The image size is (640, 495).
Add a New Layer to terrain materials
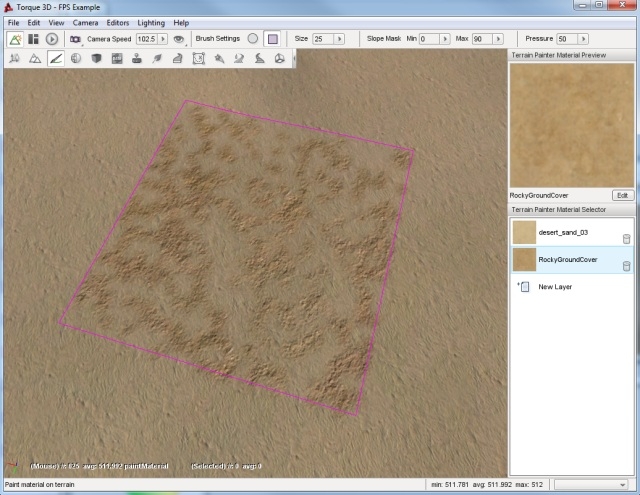pos(555,287)
